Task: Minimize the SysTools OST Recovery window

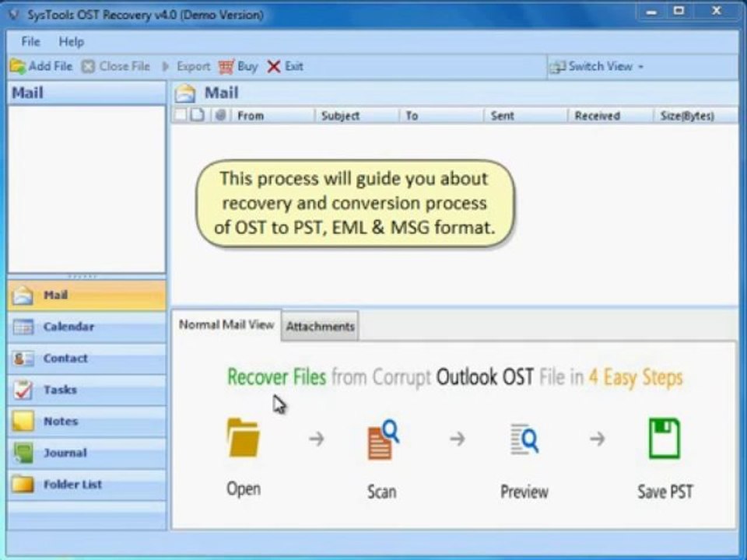Action: [651, 12]
